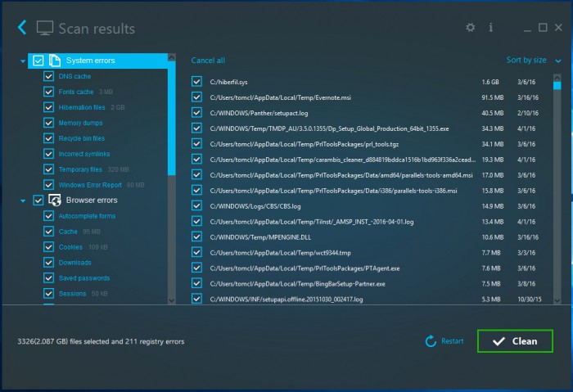Uncheck the setupact.log file checkbox
The height and width of the screenshot is (392, 573).
coord(196,113)
